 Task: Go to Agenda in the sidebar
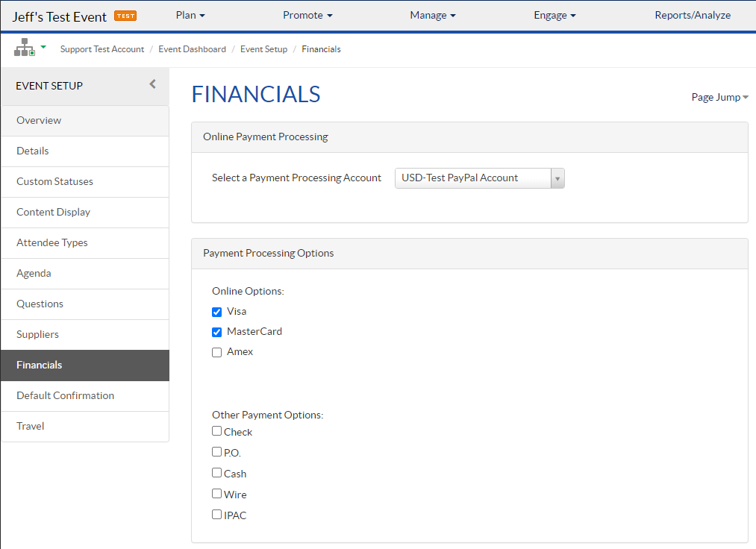85,274
